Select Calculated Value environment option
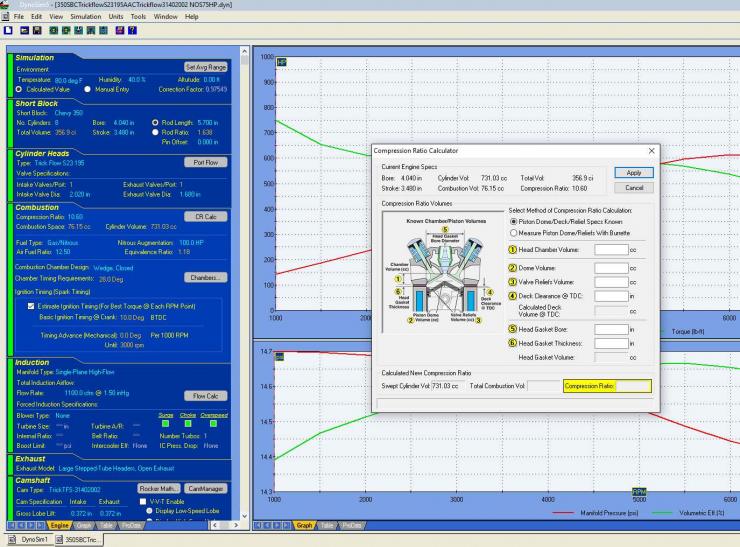740x547 pixels. coord(19,89)
